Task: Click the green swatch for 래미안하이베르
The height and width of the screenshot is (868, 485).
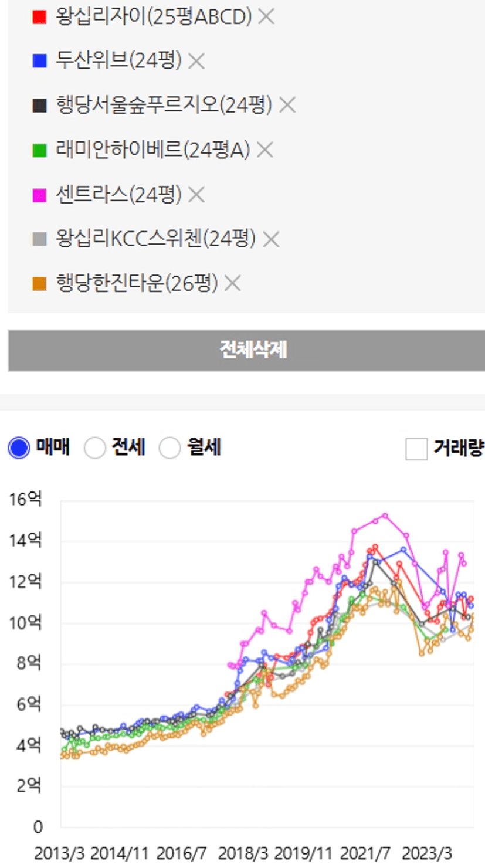Action: pyautogui.click(x=39, y=150)
